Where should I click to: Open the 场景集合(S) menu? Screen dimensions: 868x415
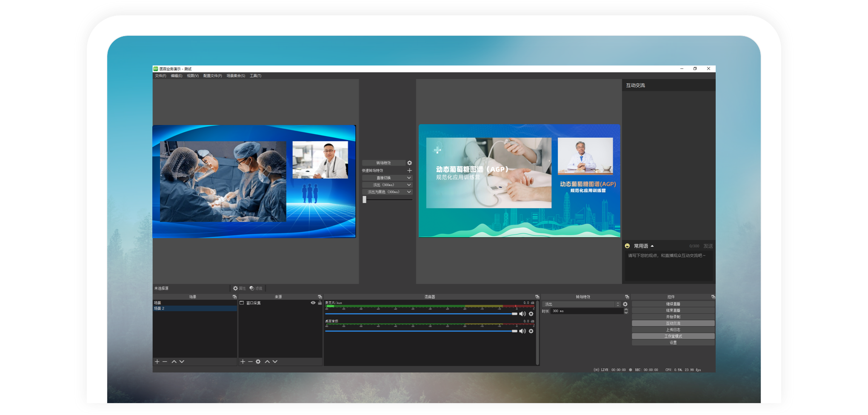pyautogui.click(x=236, y=76)
